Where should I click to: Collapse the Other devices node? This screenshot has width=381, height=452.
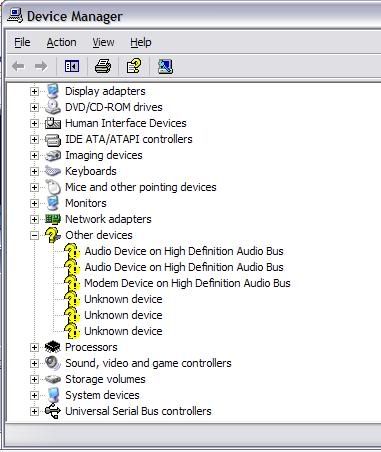(x=34, y=235)
